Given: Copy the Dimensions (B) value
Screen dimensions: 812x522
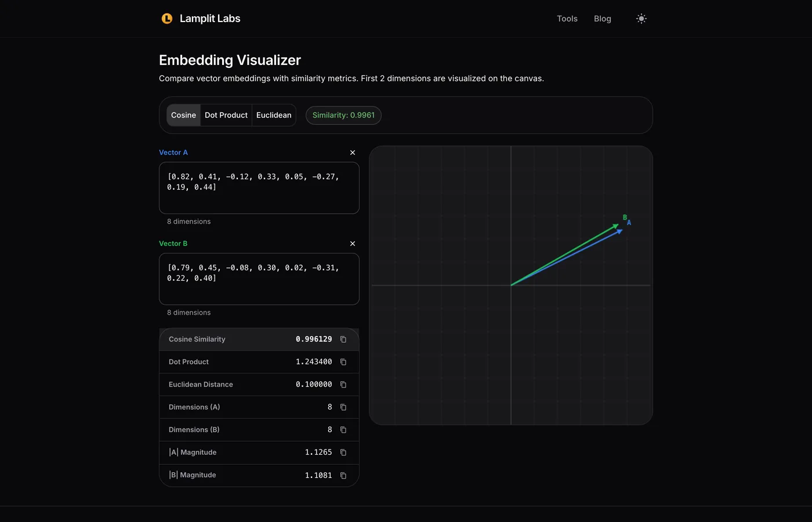Looking at the screenshot, I should pos(343,430).
